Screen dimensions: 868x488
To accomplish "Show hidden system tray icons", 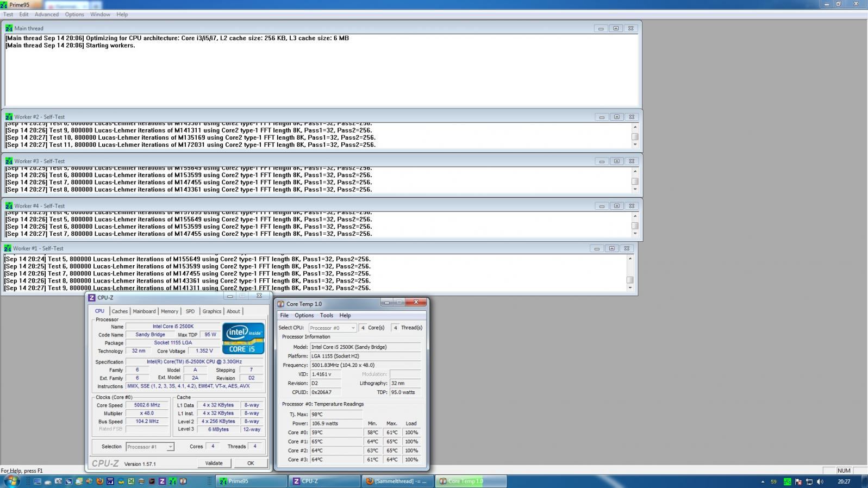I will [763, 481].
